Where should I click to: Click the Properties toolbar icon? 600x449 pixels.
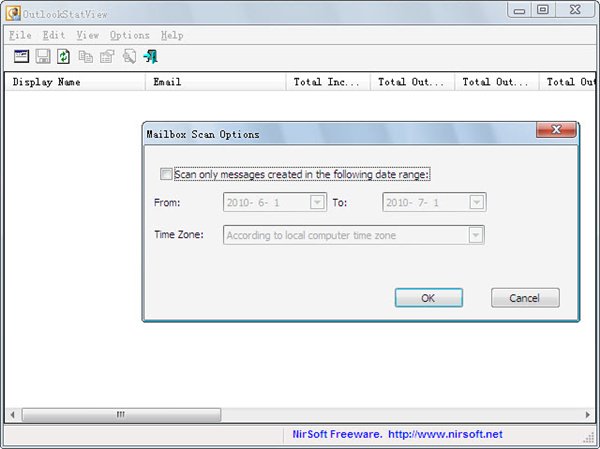click(x=107, y=57)
